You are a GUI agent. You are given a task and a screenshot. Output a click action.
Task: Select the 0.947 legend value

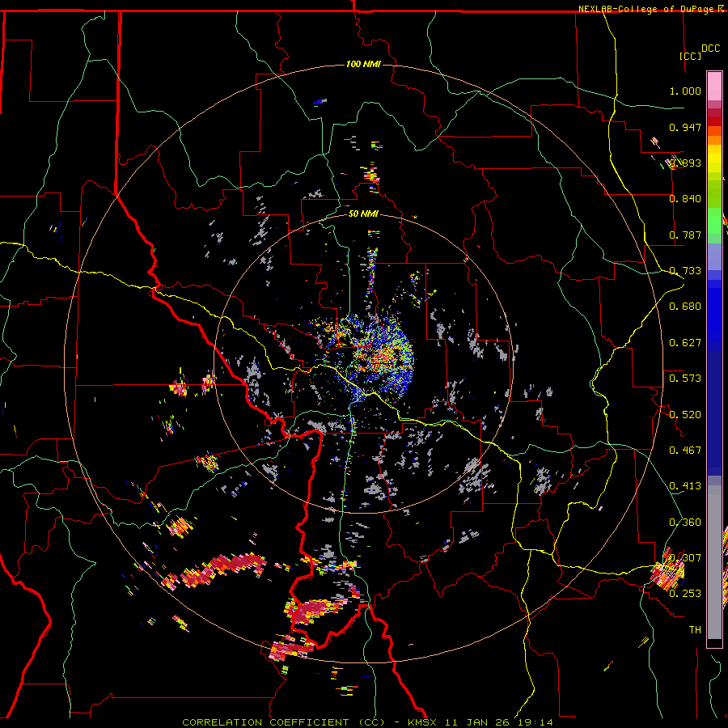685,127
